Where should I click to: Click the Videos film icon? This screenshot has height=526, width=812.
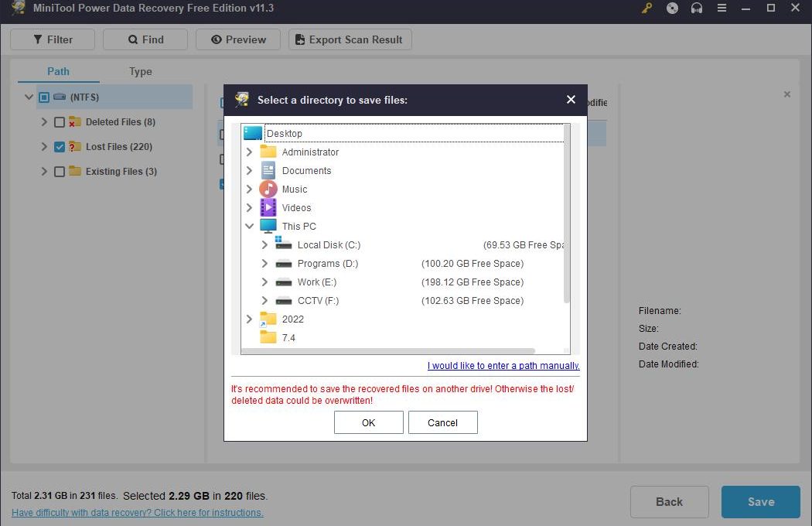click(x=268, y=208)
